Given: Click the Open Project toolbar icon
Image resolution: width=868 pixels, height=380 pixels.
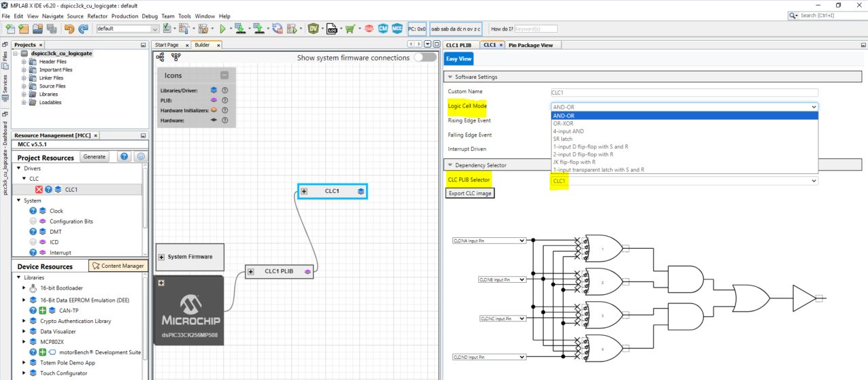Looking at the screenshot, I should tap(37, 29).
